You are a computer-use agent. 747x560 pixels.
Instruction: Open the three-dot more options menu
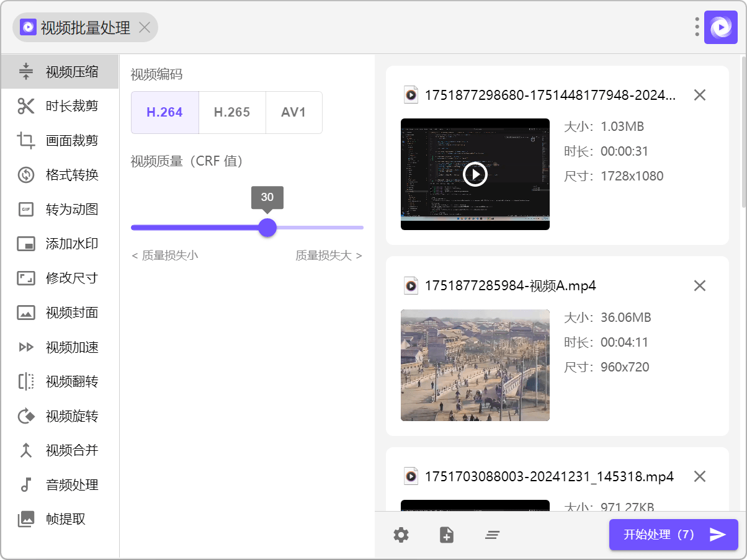(697, 27)
